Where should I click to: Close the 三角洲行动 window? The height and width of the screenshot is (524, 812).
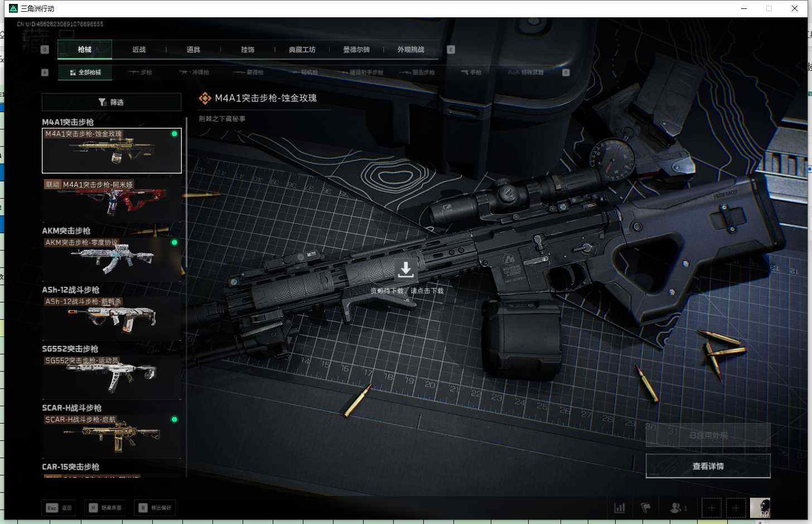[795, 8]
